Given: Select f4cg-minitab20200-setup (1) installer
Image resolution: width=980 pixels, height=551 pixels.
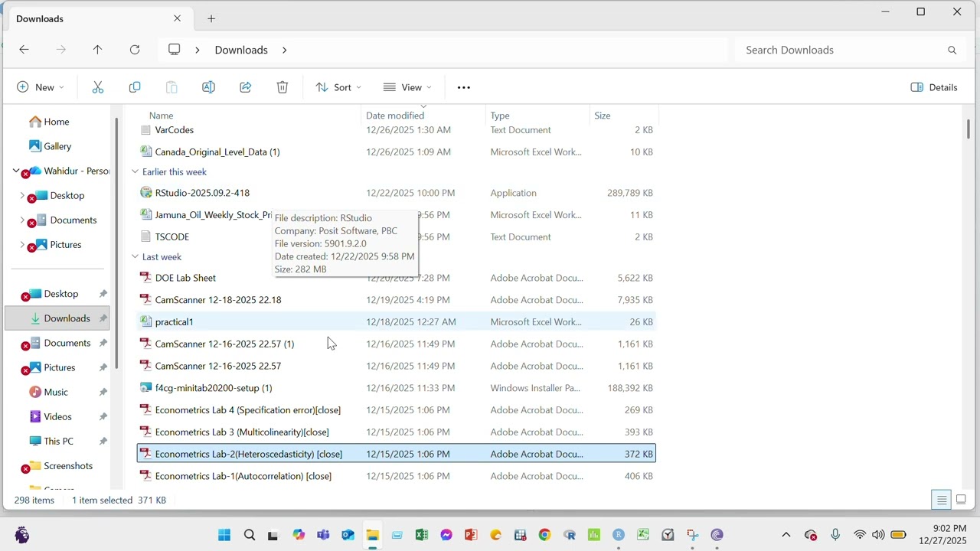Looking at the screenshot, I should [x=397, y=388].
